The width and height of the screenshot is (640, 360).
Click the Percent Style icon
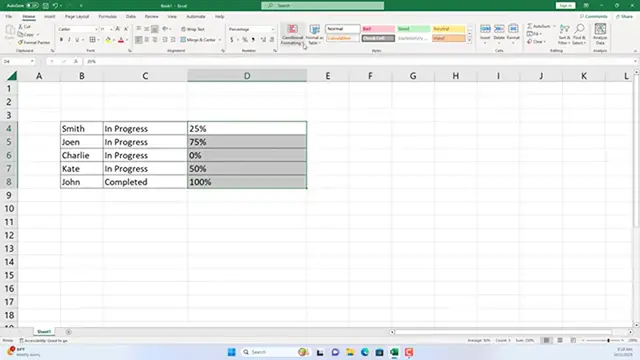(244, 40)
